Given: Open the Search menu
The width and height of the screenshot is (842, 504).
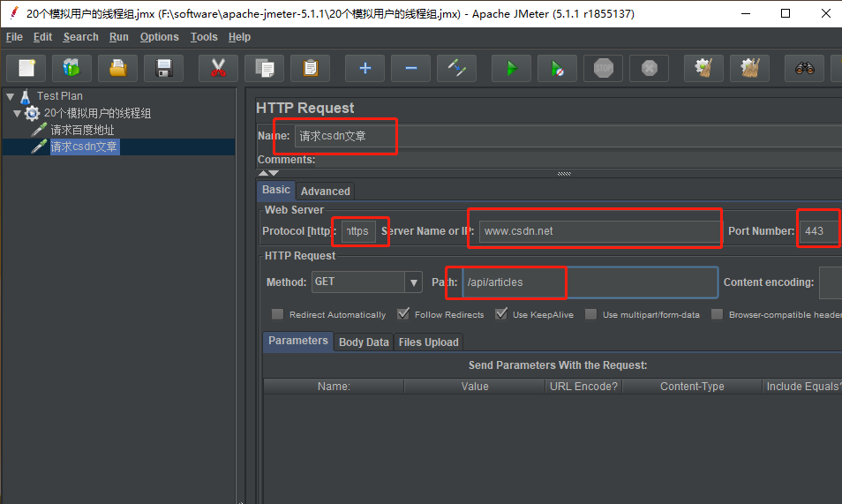Looking at the screenshot, I should [80, 37].
